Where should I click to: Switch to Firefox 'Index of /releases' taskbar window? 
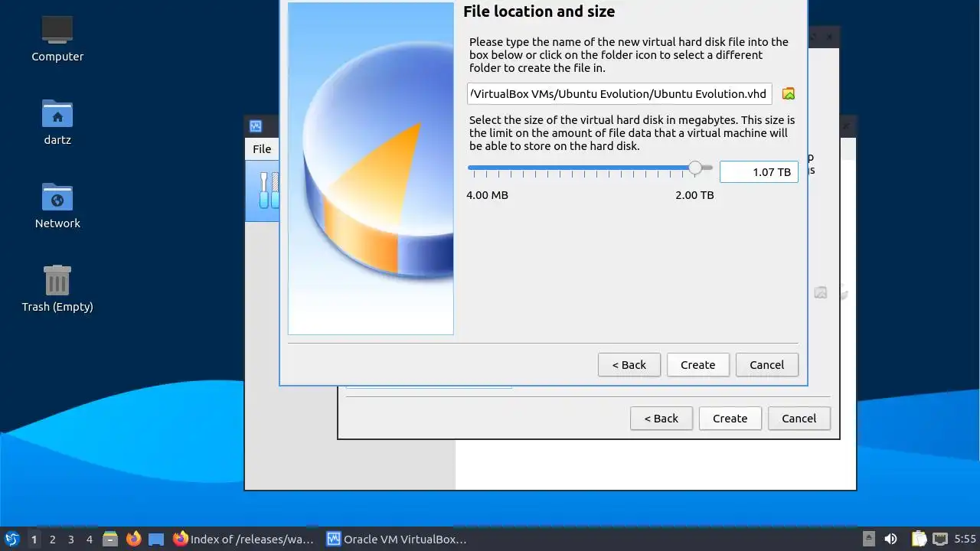(244, 539)
